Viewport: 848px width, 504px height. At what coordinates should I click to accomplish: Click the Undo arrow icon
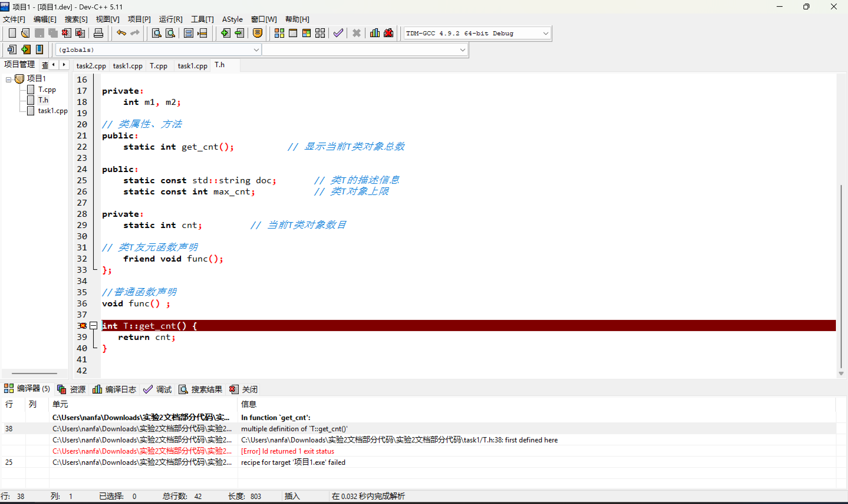121,33
